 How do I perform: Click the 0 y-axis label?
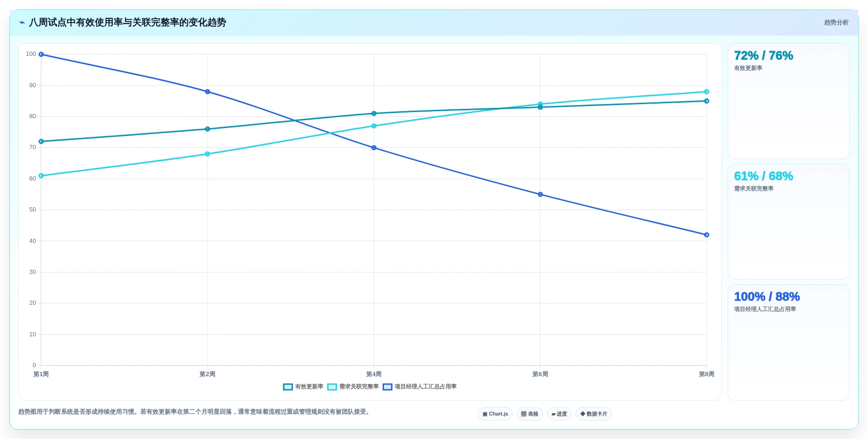(34, 366)
